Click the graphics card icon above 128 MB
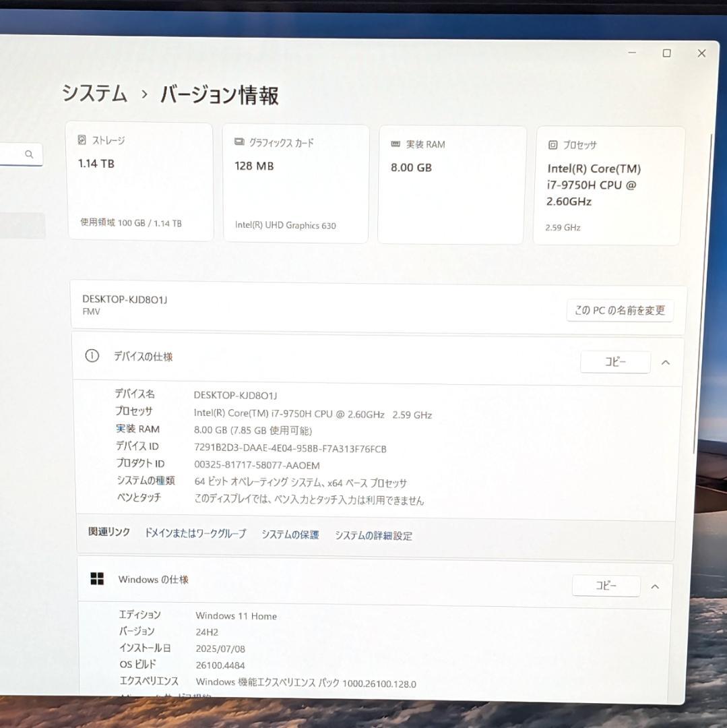 [239, 142]
